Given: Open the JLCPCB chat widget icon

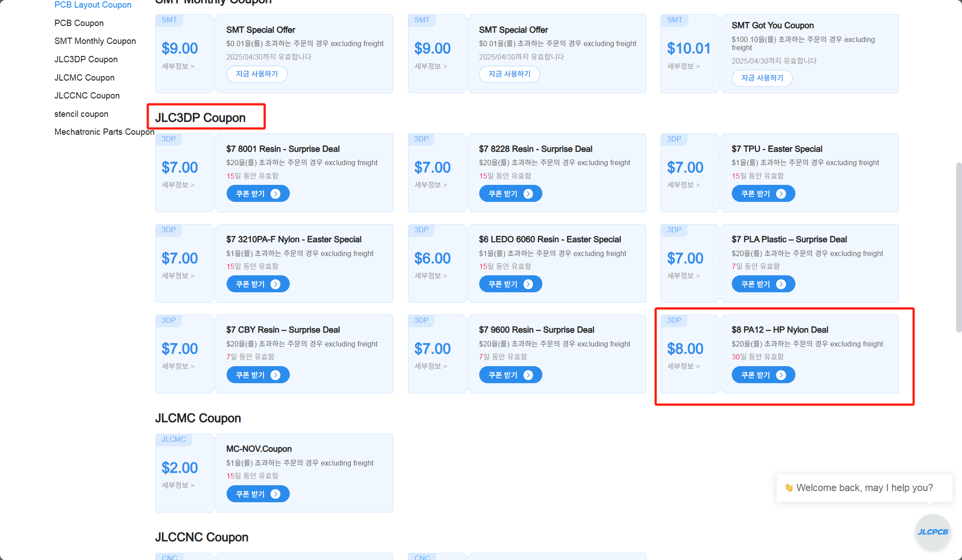Looking at the screenshot, I should coord(933,532).
